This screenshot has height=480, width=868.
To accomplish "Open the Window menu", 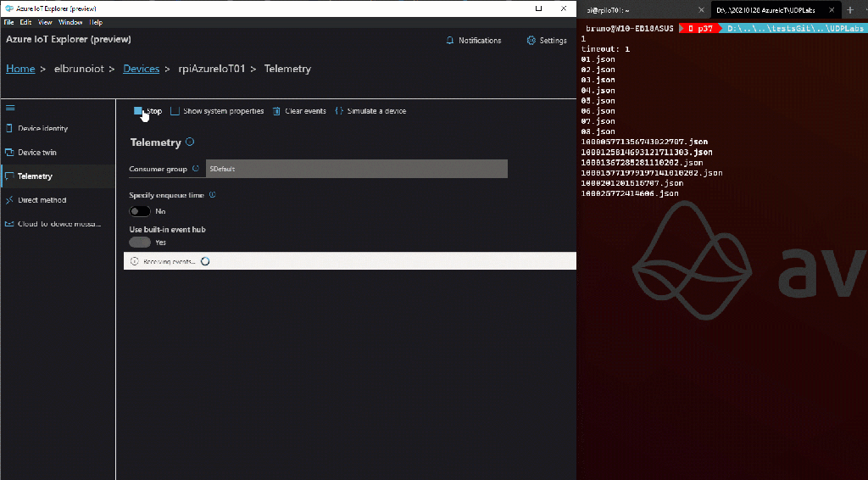I will point(71,22).
